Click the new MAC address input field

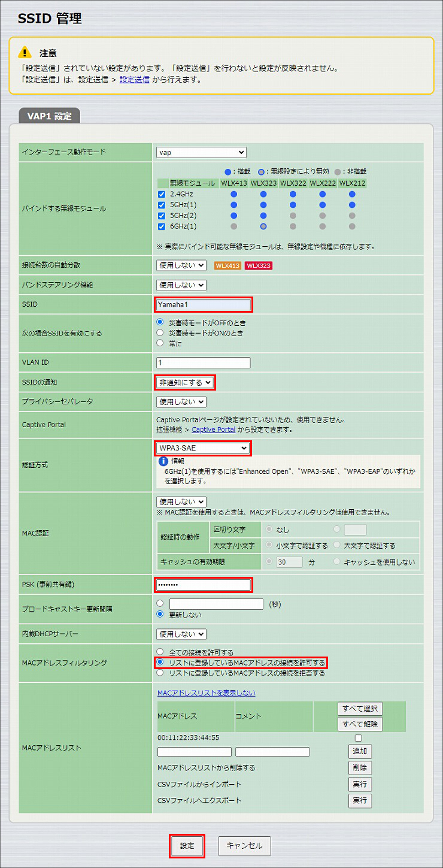pyautogui.click(x=195, y=752)
